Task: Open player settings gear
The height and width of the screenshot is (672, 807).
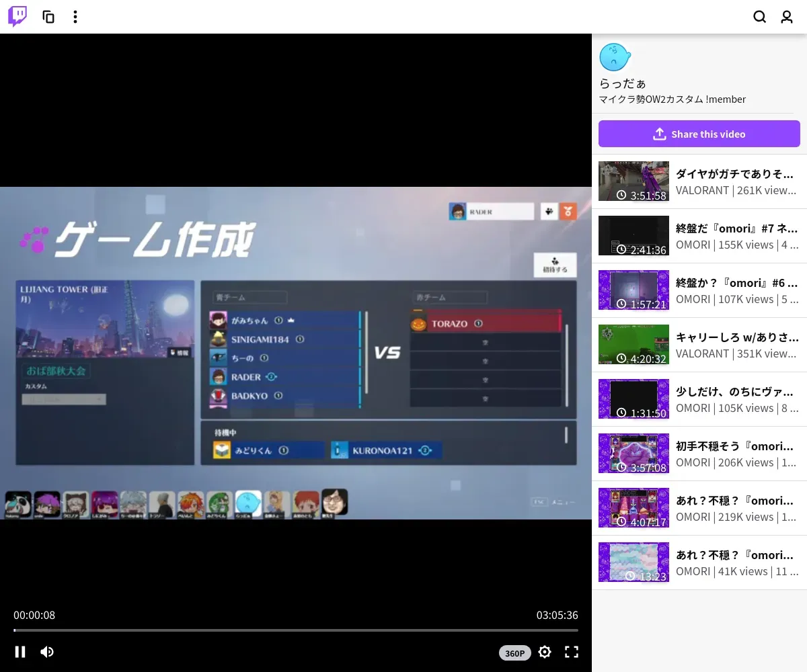Action: [x=545, y=652]
